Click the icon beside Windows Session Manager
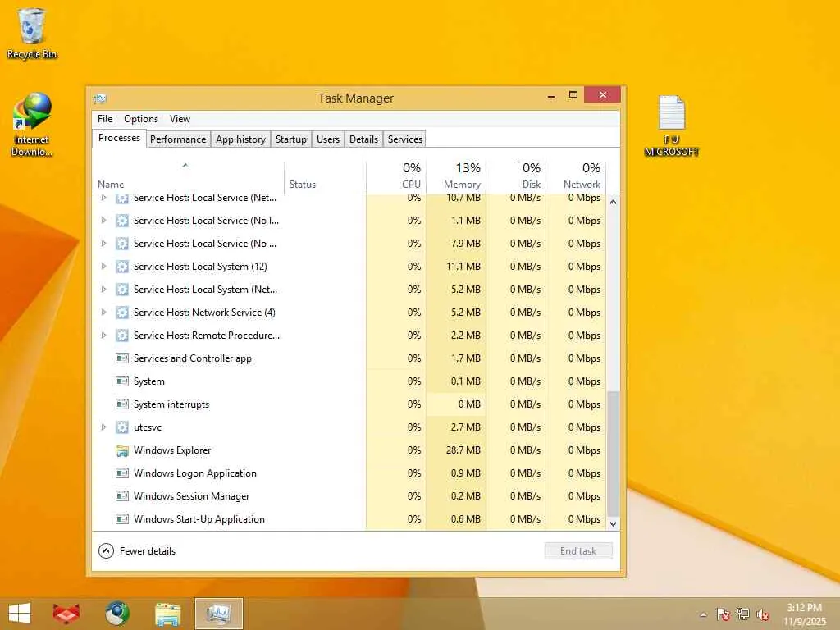Screen dimensions: 840x630 click(x=122, y=496)
